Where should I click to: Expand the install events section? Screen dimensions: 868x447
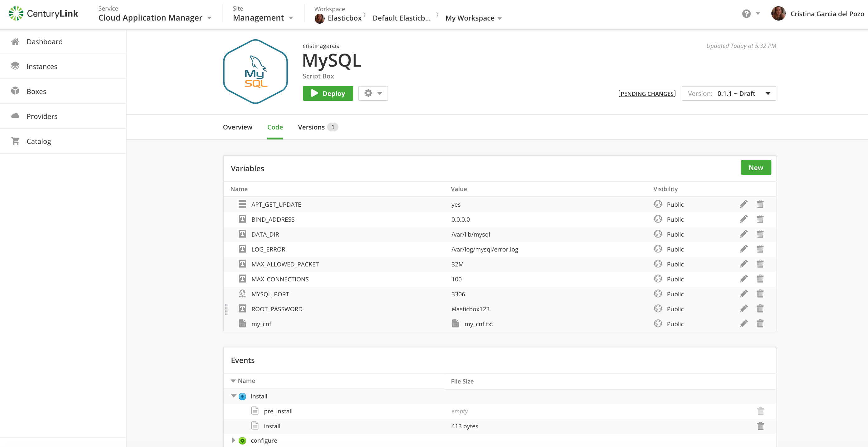(x=233, y=396)
